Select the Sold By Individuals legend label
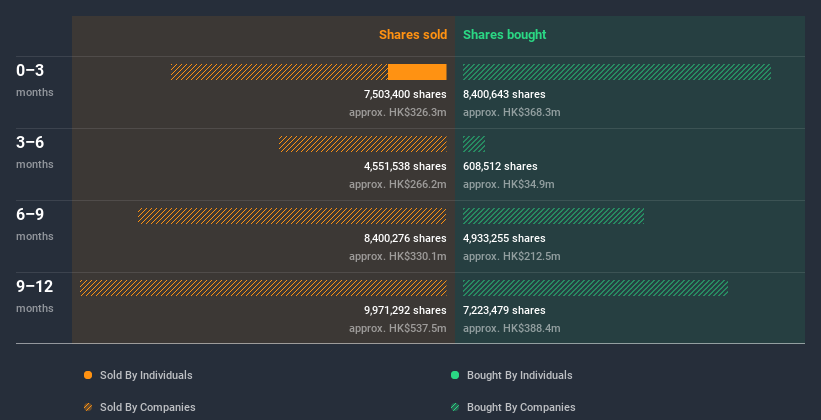The image size is (821, 420). pyautogui.click(x=146, y=375)
